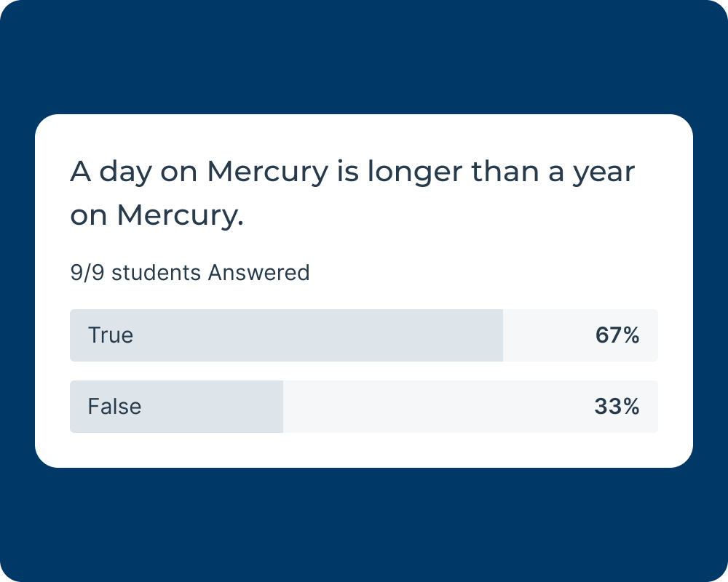728x582 pixels.
Task: Click 'on Mercury.' on the second heading line
Action: click(x=157, y=215)
